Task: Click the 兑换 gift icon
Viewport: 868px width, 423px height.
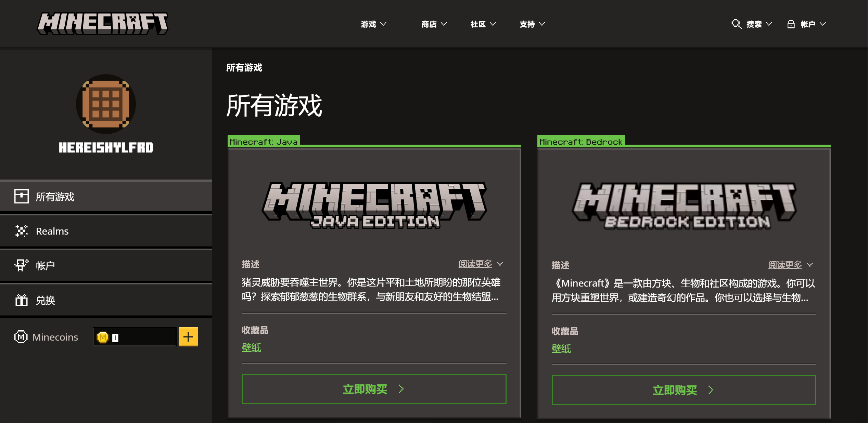Action: click(x=21, y=300)
